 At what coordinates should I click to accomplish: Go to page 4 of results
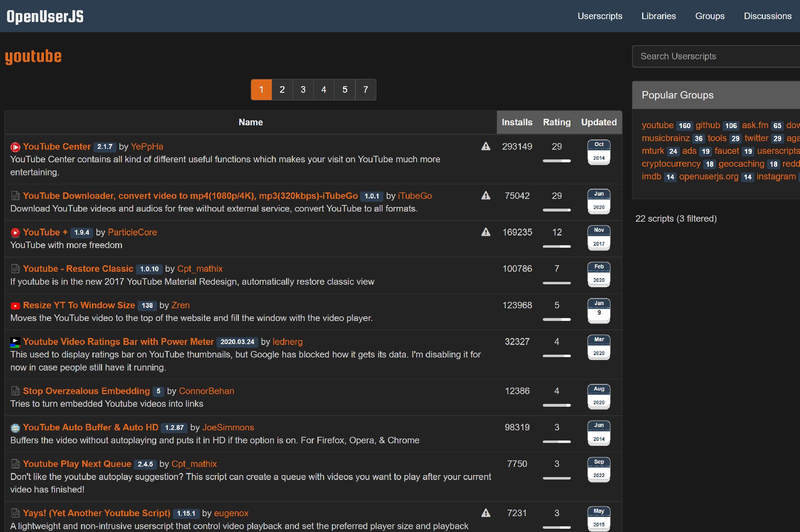pyautogui.click(x=323, y=89)
